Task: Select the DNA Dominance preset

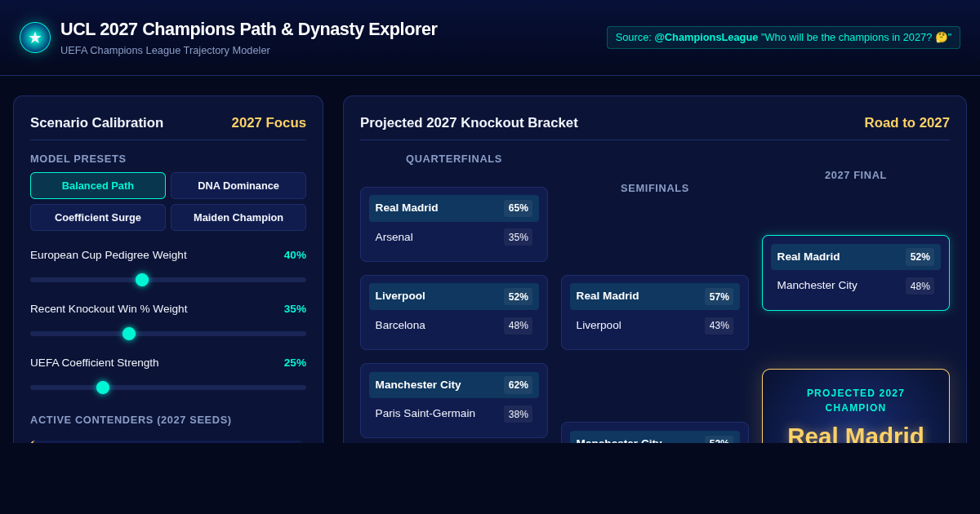Action: [x=238, y=185]
